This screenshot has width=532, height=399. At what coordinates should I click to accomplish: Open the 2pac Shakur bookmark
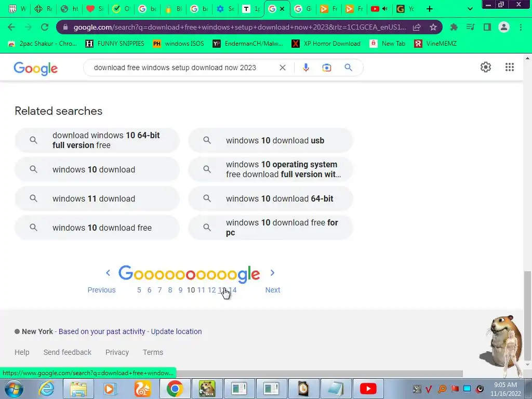(x=43, y=44)
